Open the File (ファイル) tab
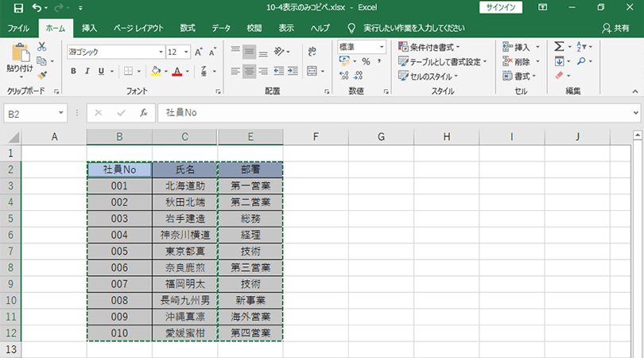 (x=18, y=29)
